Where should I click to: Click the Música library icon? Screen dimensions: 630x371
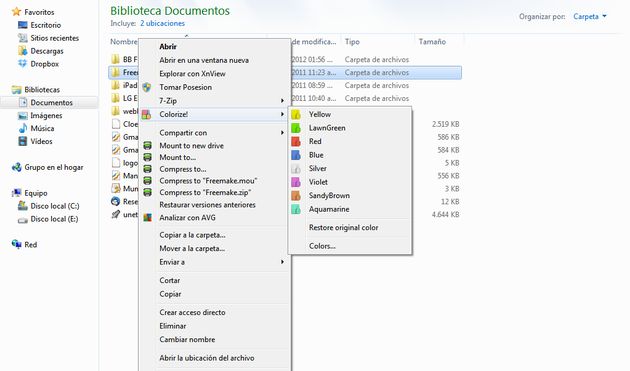22,128
